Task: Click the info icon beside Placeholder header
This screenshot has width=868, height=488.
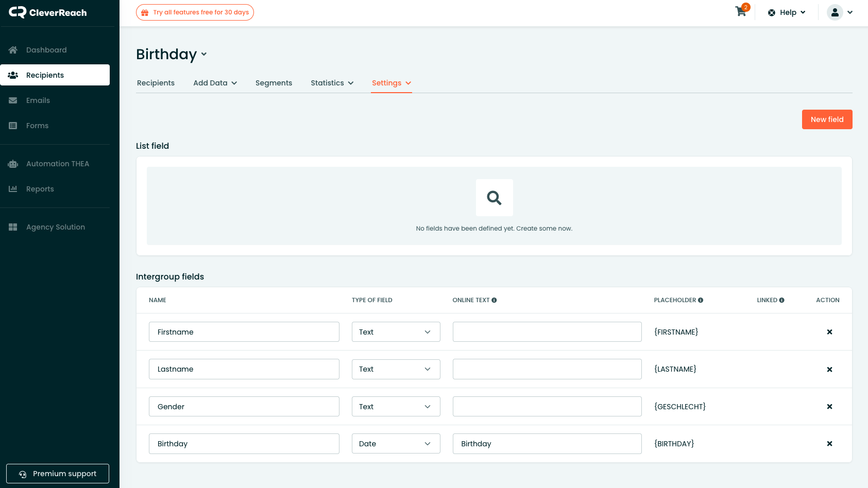Action: point(701,300)
